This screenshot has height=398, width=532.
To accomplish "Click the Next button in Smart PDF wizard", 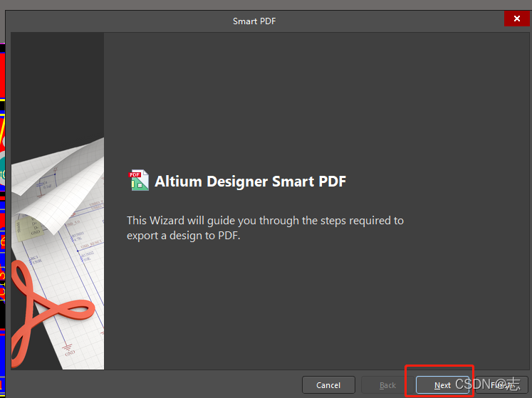I will 442,385.
